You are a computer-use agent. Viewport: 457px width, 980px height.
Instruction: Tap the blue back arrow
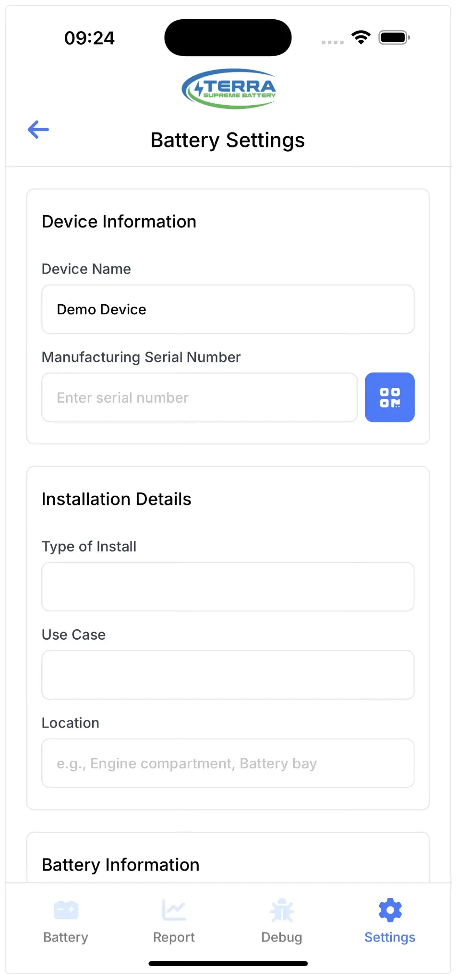pos(38,130)
